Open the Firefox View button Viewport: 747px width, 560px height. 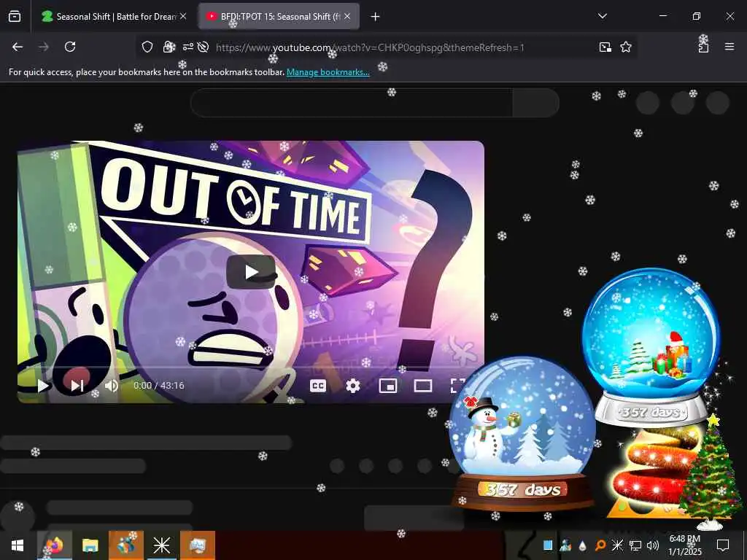(15, 16)
